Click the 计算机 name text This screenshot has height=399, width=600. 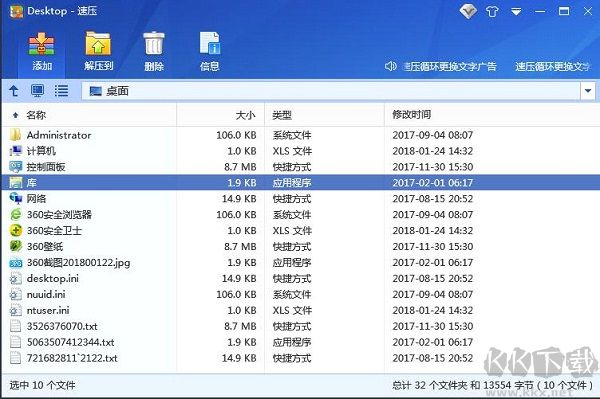click(41, 151)
